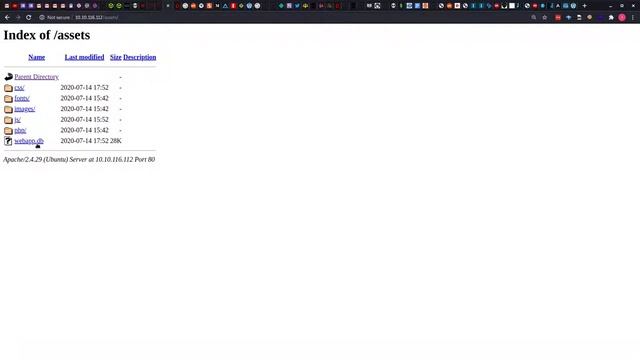Image resolution: width=640 pixels, height=360 pixels.
Task: Click the folder icon beside css/
Action: [x=8, y=88]
